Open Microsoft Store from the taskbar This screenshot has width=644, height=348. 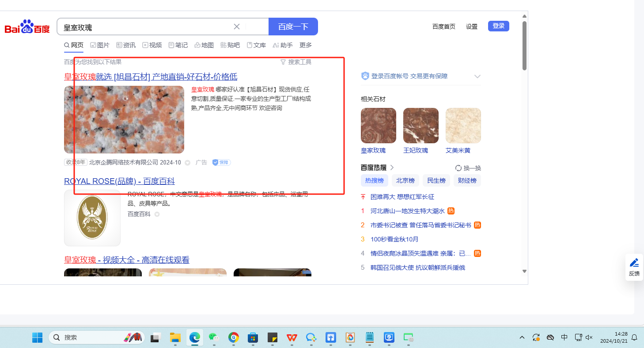[x=253, y=337]
